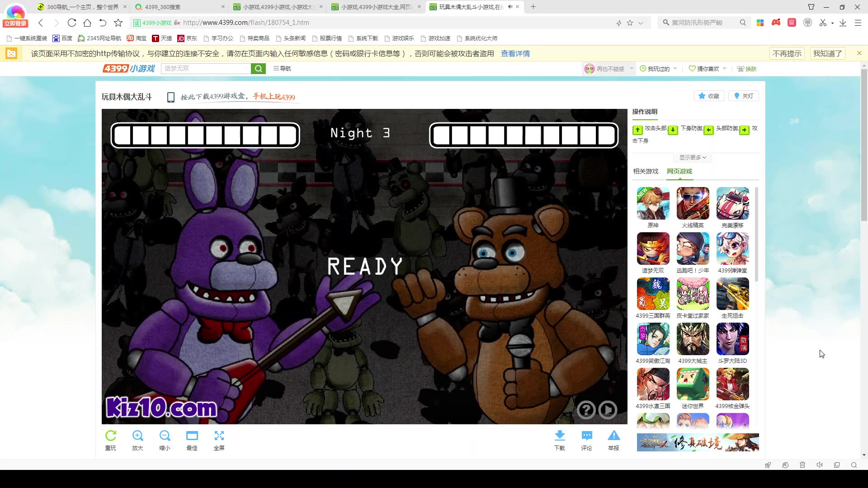Open the 斗罗大陆3D game thumbnail
The width and height of the screenshot is (868, 488).
coord(732,339)
